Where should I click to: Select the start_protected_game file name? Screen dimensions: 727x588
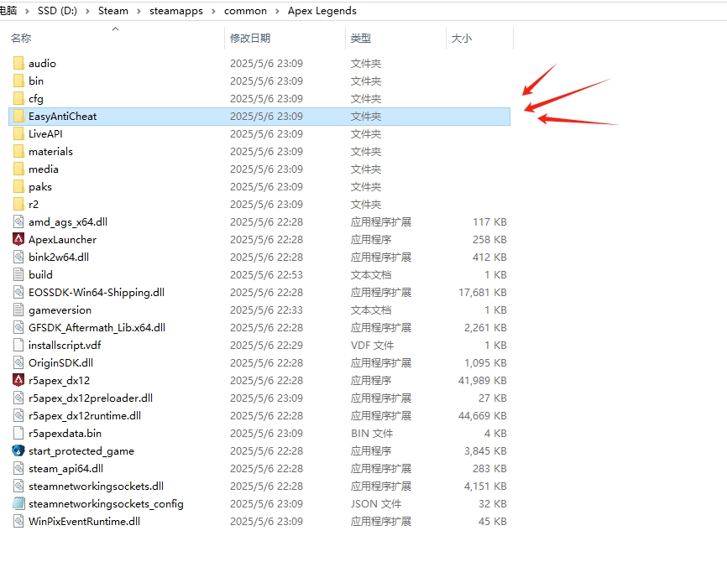(x=81, y=451)
